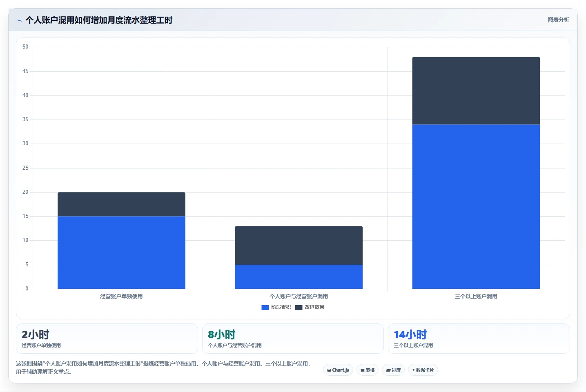This screenshot has width=586, height=392.
Task: Click the x-axis label 经营账户单独使用
Action: click(x=121, y=297)
